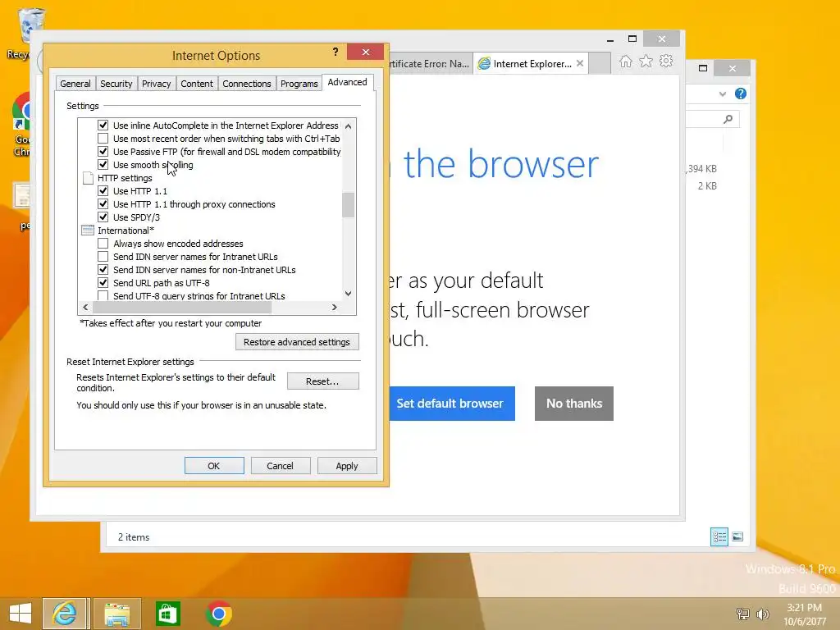Open network icon in system tray
Screen dimensions: 840x630
tap(742, 614)
